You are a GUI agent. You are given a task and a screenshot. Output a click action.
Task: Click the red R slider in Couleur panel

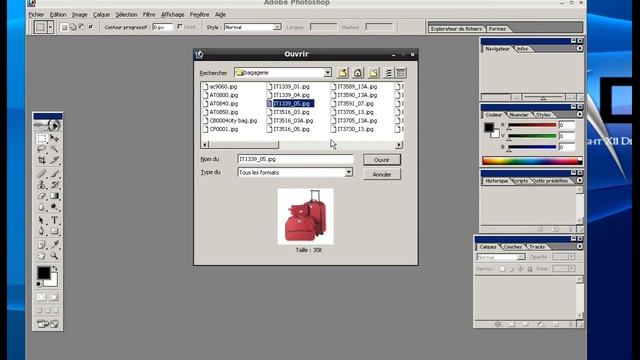[x=532, y=125]
